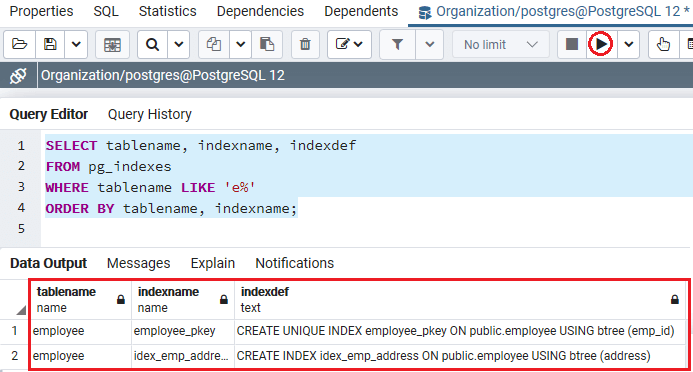The width and height of the screenshot is (693, 372).
Task: Click the indexname column header
Action: 183,300
